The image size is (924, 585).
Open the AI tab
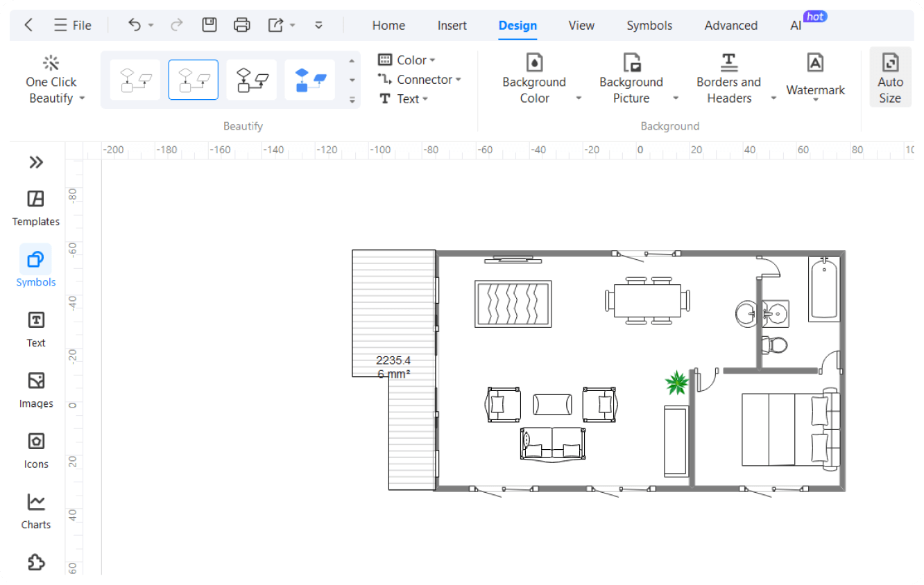click(x=796, y=26)
